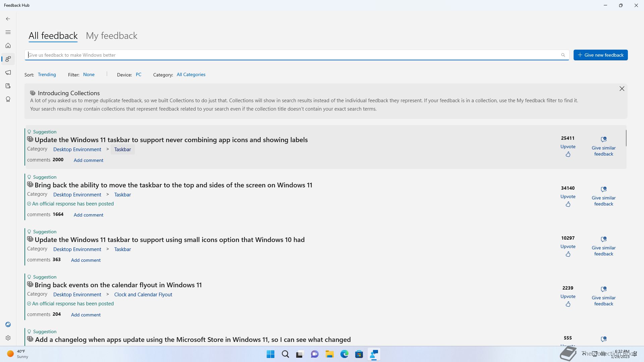
Task: Switch to the My feedback tab
Action: click(x=111, y=36)
